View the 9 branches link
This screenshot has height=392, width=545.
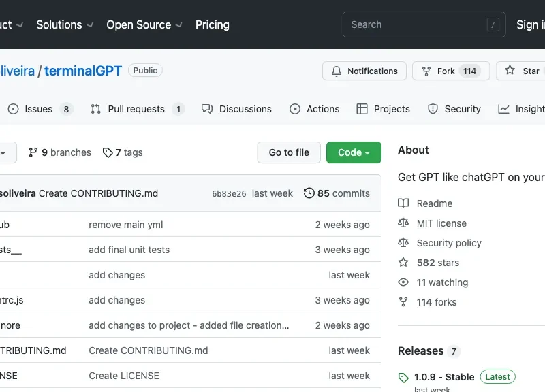(60, 152)
